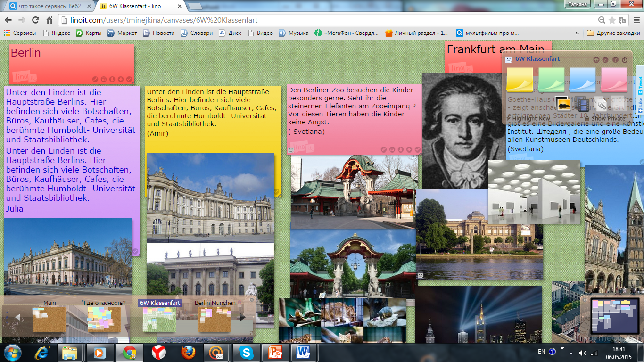Viewport: 644px width, 362px height.
Task: Show next canvases with right arrow
Action: 243,317
